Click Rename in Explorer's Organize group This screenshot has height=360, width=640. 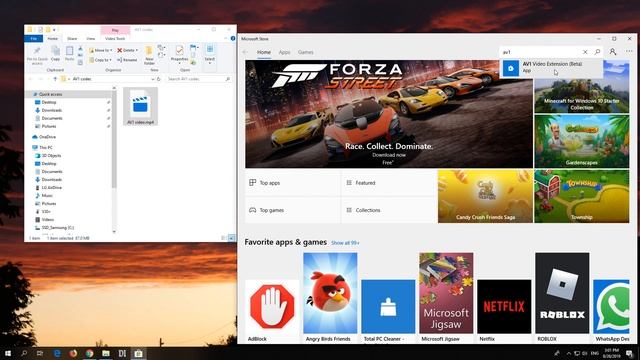coord(127,60)
